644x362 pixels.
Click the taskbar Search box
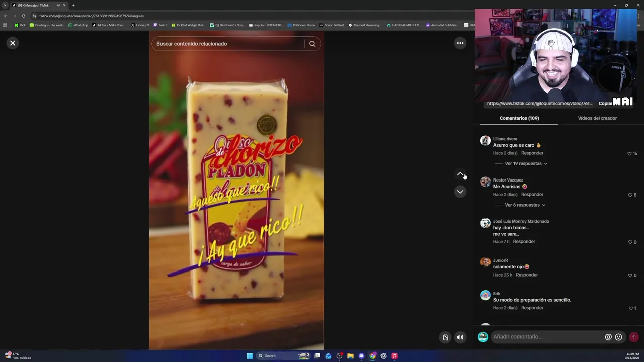283,356
